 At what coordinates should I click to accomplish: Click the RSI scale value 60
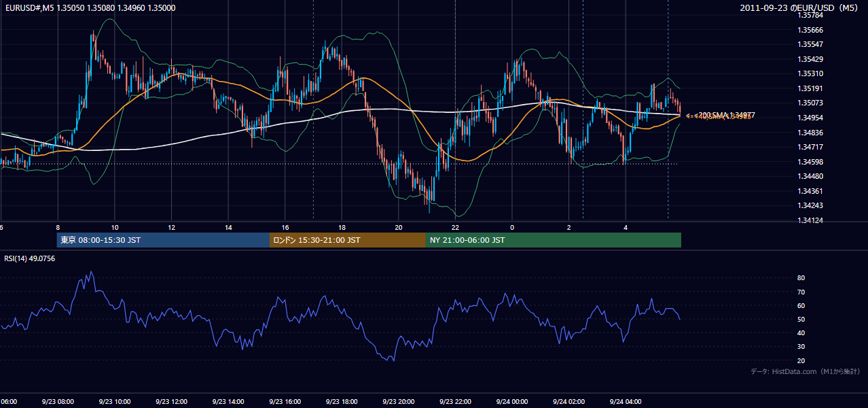(801, 305)
